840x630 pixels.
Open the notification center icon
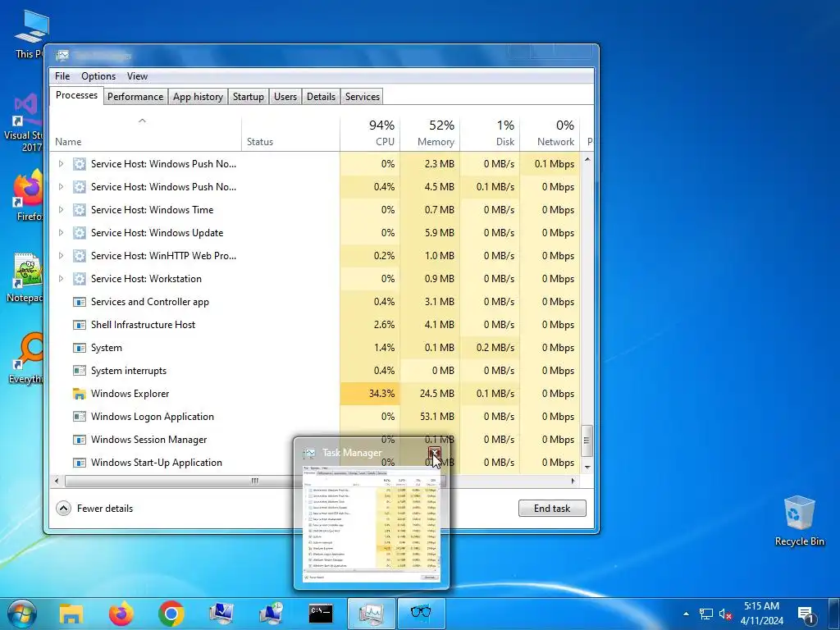click(806, 614)
